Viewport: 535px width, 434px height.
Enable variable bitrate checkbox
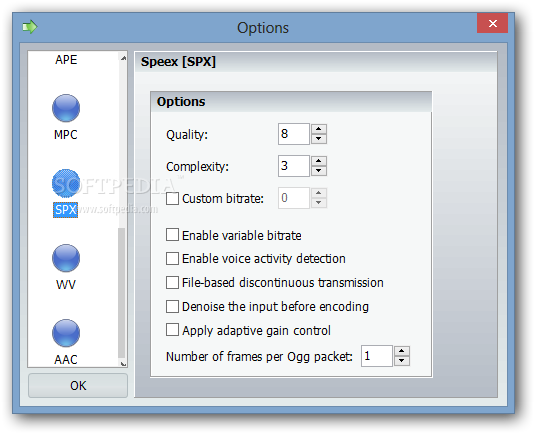[x=172, y=235]
